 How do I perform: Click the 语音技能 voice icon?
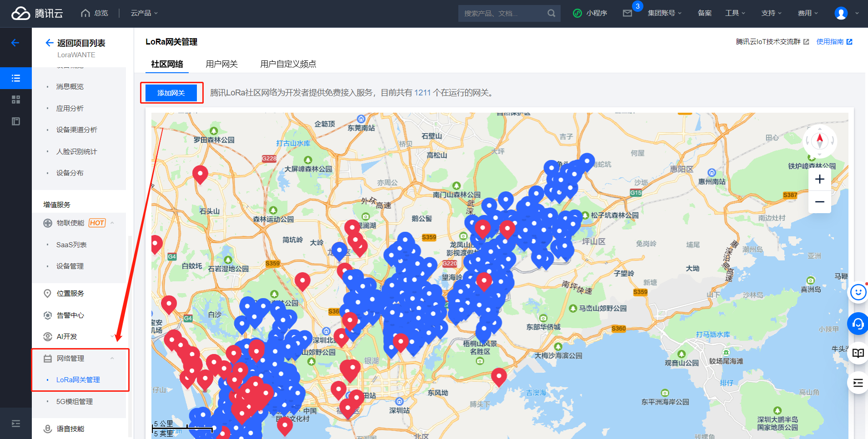click(47, 429)
